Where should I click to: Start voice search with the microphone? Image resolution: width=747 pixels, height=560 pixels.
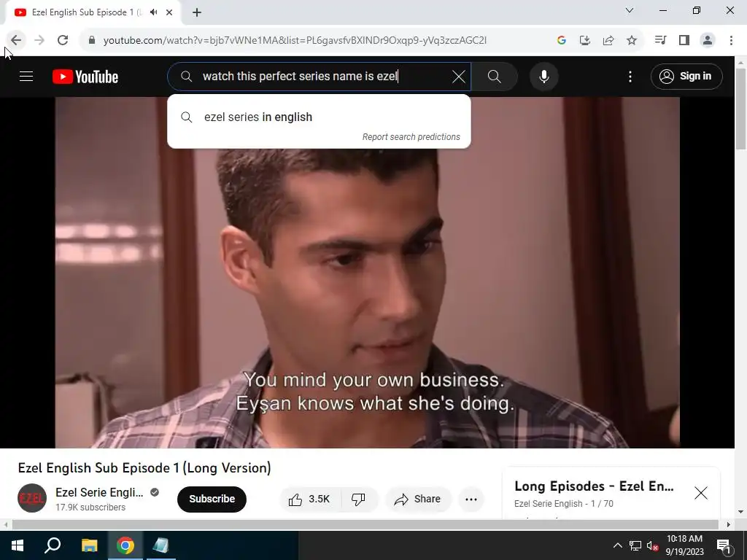pos(543,76)
